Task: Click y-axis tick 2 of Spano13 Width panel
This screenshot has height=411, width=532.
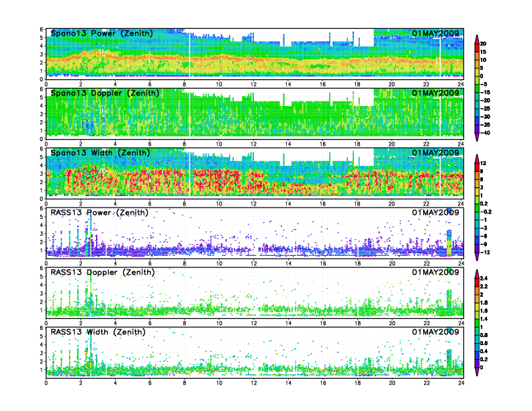Action: tap(42, 182)
